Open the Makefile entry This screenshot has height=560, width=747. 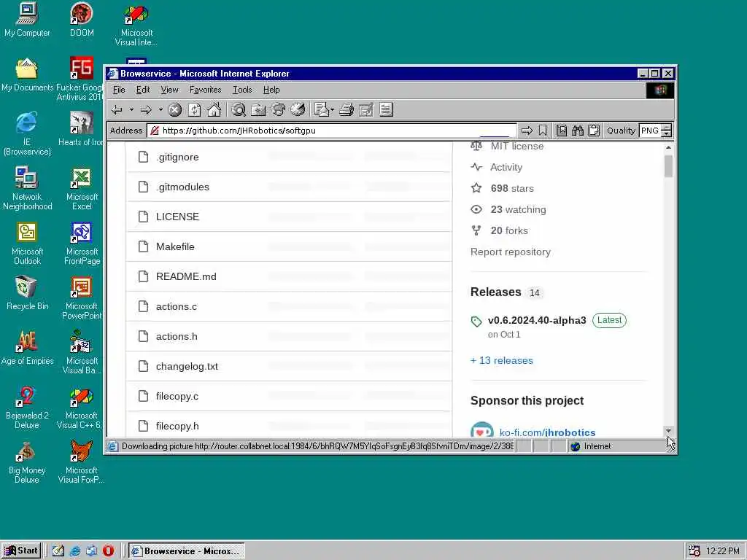click(x=175, y=246)
